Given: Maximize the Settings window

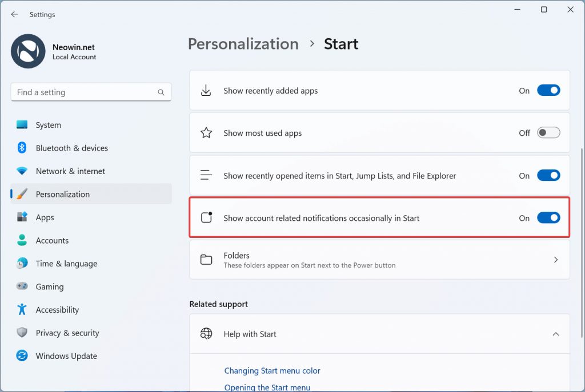Looking at the screenshot, I should [x=544, y=10].
